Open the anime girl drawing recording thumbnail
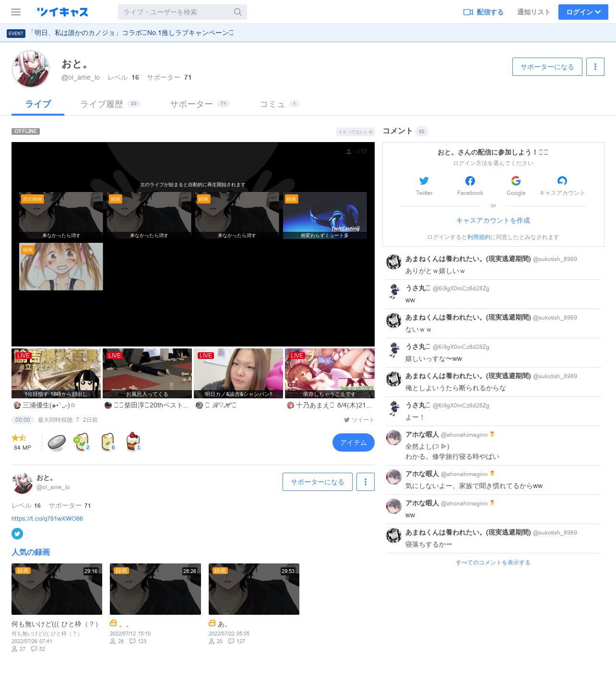 (x=61, y=266)
